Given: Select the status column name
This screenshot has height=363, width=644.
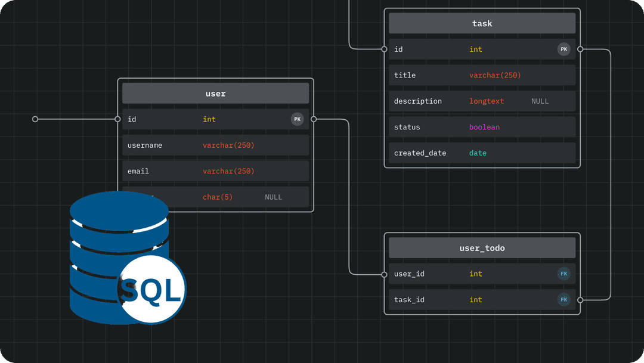Looking at the screenshot, I should [407, 127].
